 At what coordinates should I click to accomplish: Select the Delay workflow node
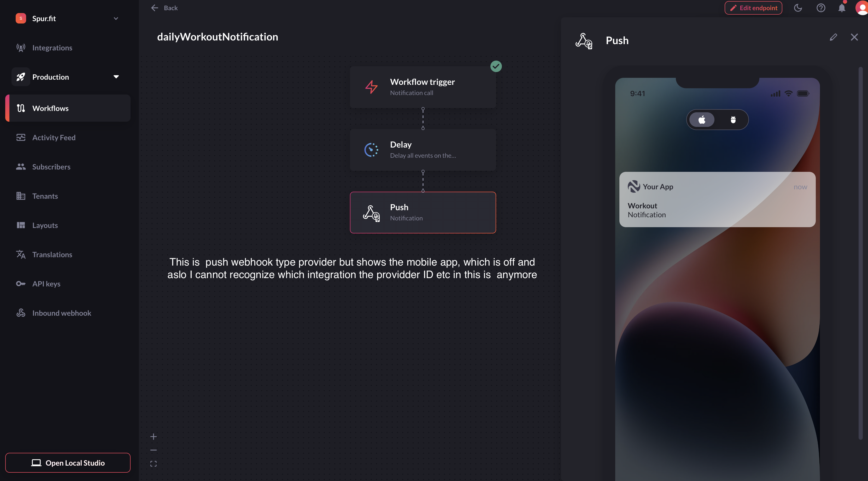click(423, 150)
